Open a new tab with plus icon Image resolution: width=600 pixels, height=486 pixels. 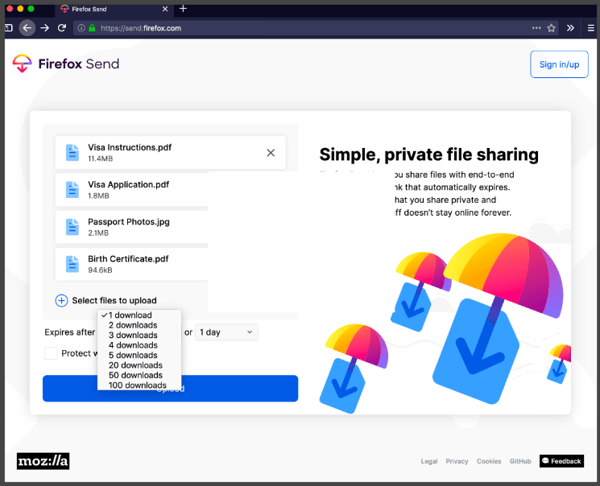pyautogui.click(x=183, y=8)
